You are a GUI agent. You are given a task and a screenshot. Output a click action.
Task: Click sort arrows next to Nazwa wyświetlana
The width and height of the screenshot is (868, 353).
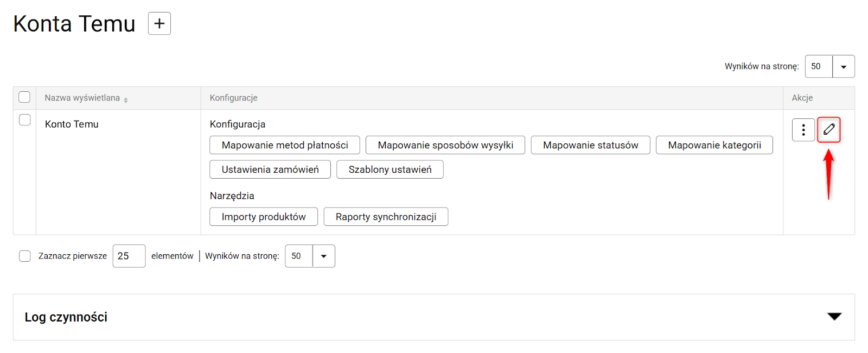click(x=126, y=100)
